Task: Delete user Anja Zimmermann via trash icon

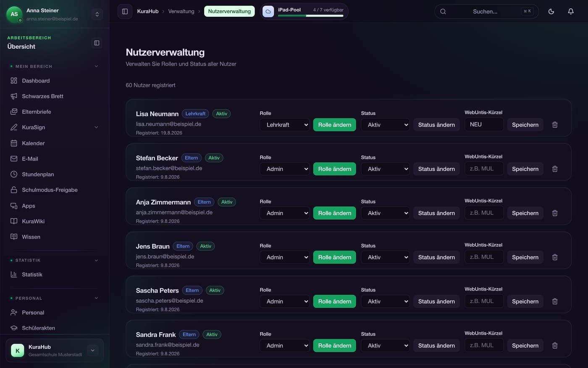Action: click(x=555, y=213)
